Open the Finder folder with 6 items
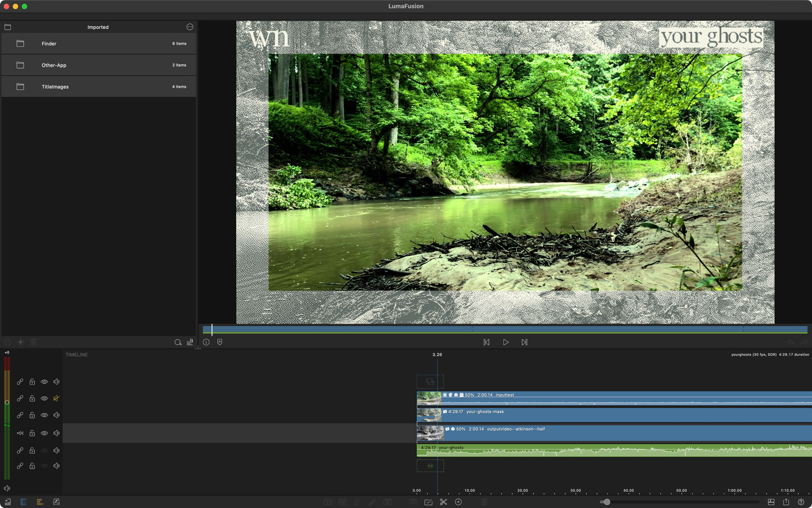The image size is (812, 508). (x=99, y=44)
